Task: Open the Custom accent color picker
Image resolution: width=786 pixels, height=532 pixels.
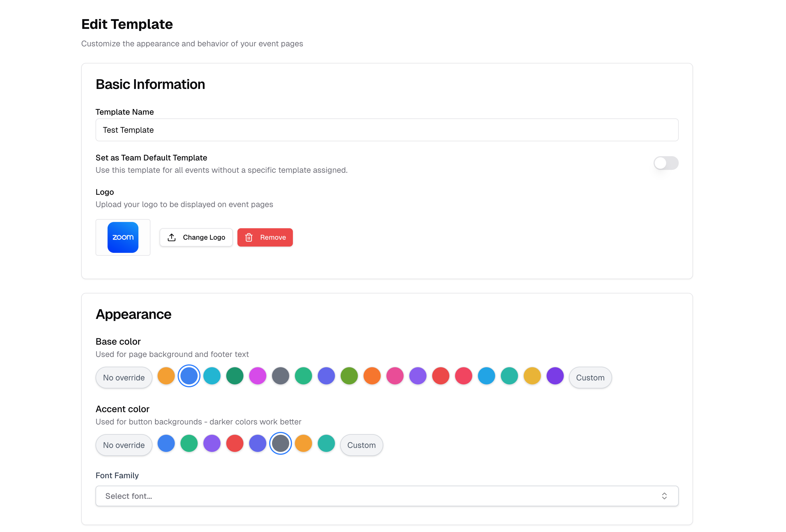Action: [x=362, y=445]
